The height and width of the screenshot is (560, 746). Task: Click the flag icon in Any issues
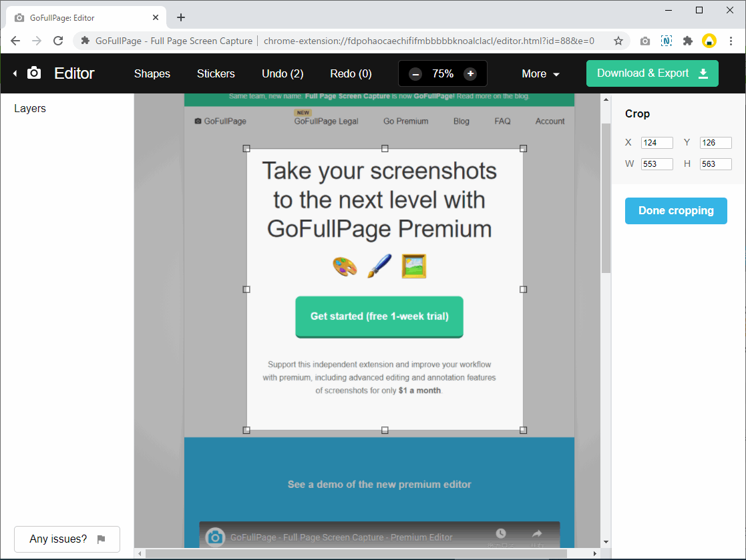click(x=101, y=539)
